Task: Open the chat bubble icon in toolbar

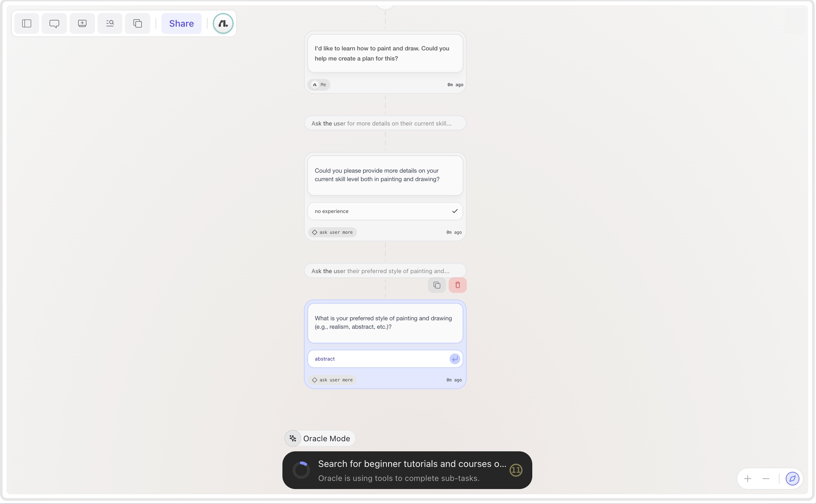Action: [54, 23]
